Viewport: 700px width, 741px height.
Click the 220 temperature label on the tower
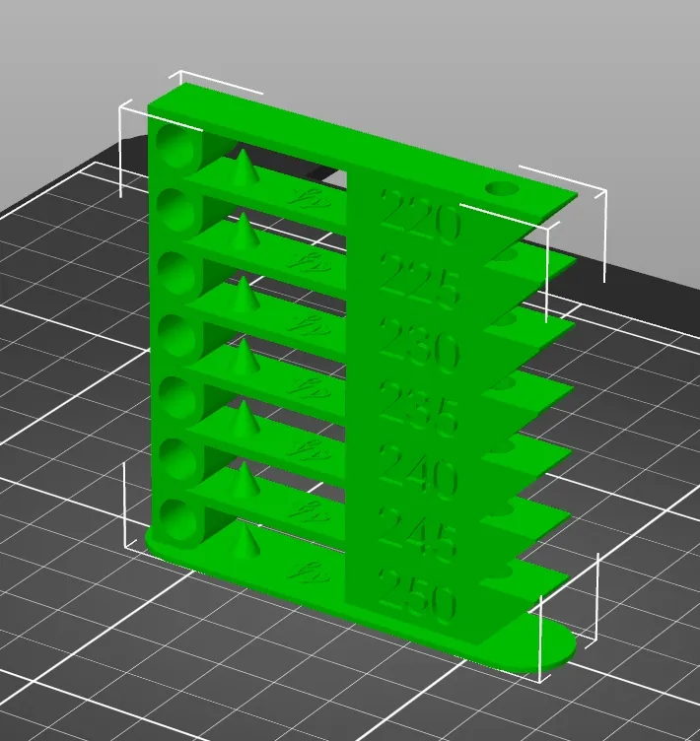tap(421, 219)
